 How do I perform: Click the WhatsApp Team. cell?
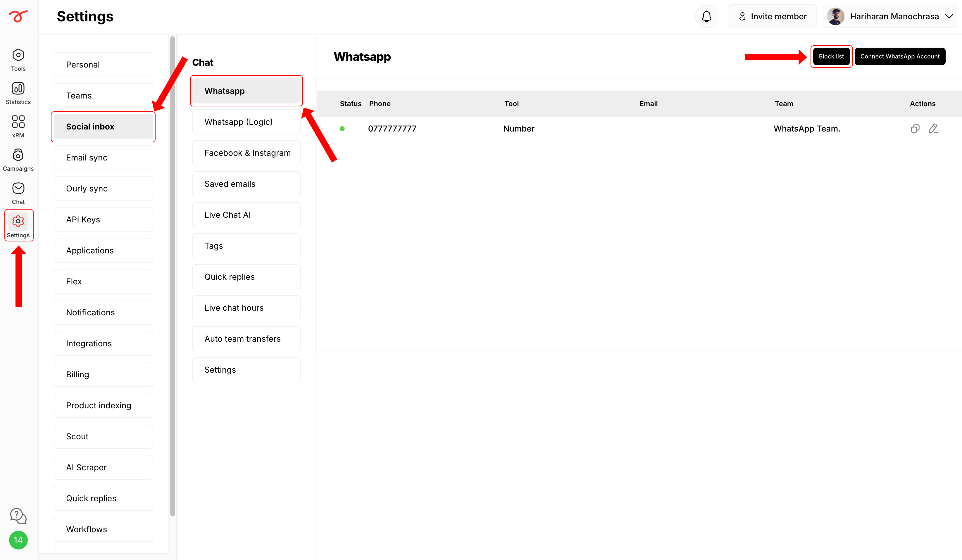tap(807, 129)
